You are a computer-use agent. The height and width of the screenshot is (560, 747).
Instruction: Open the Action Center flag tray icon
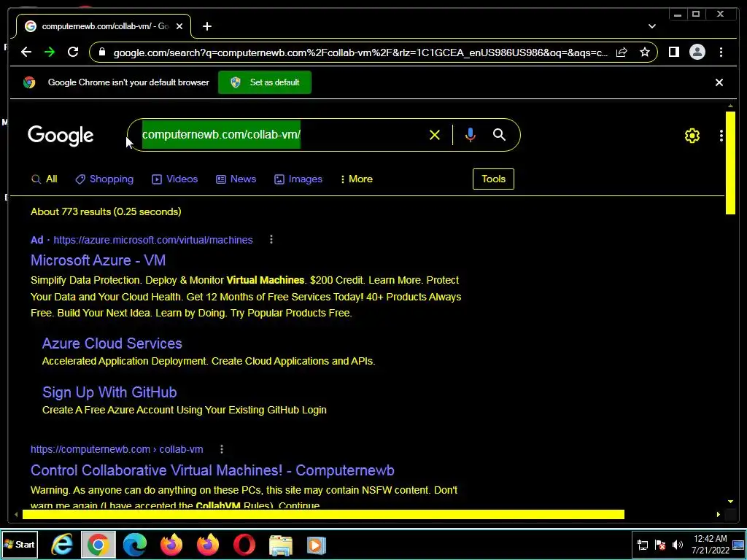[x=660, y=545]
